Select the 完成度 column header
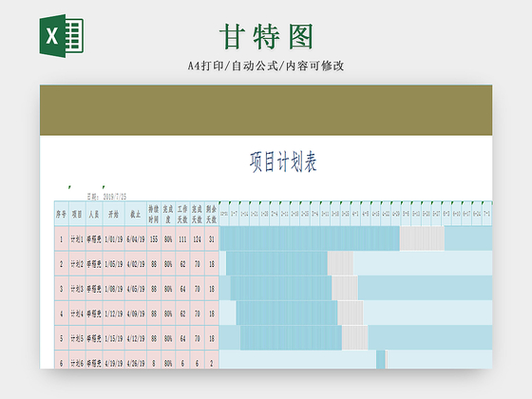Viewport: 532px width, 399px height. 168,214
